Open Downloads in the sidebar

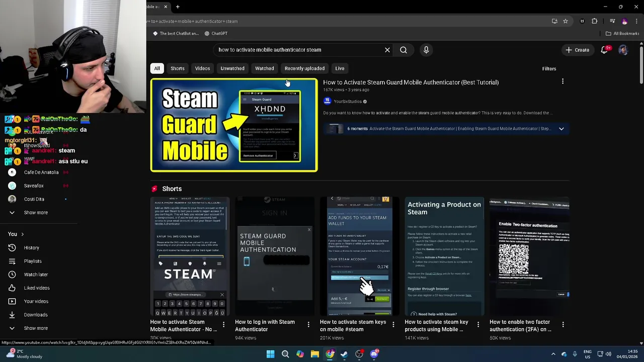[36, 315]
